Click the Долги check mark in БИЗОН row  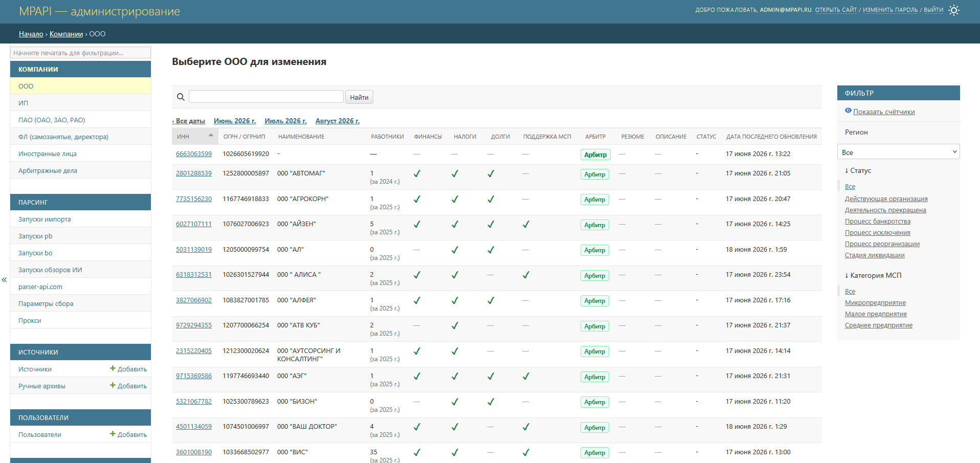491,402
